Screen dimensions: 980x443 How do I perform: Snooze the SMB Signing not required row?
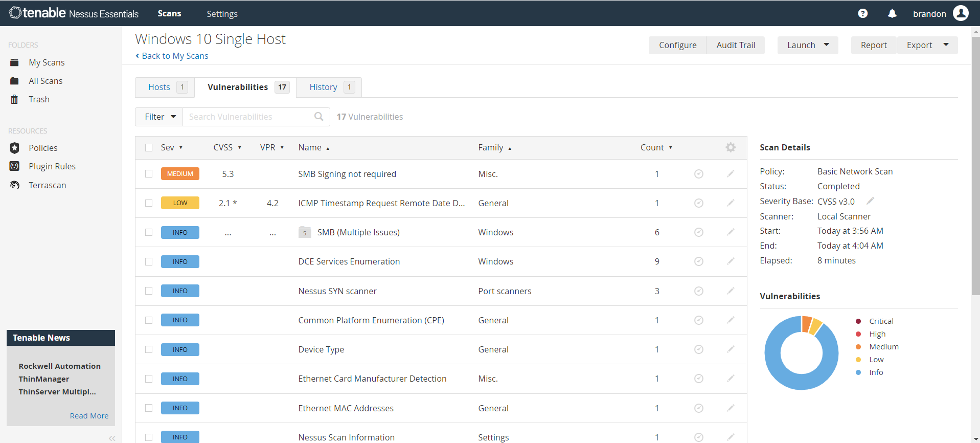(699, 174)
